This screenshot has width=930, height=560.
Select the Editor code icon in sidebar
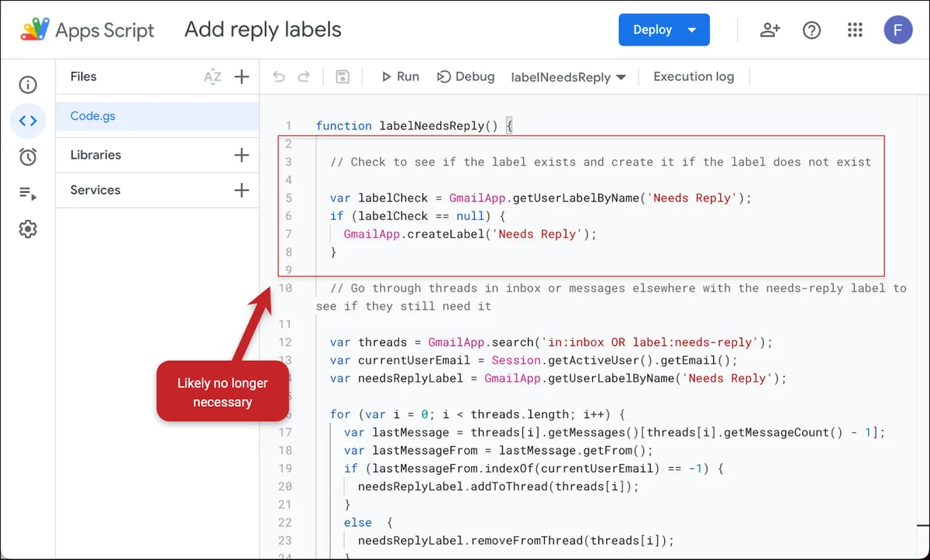28,120
